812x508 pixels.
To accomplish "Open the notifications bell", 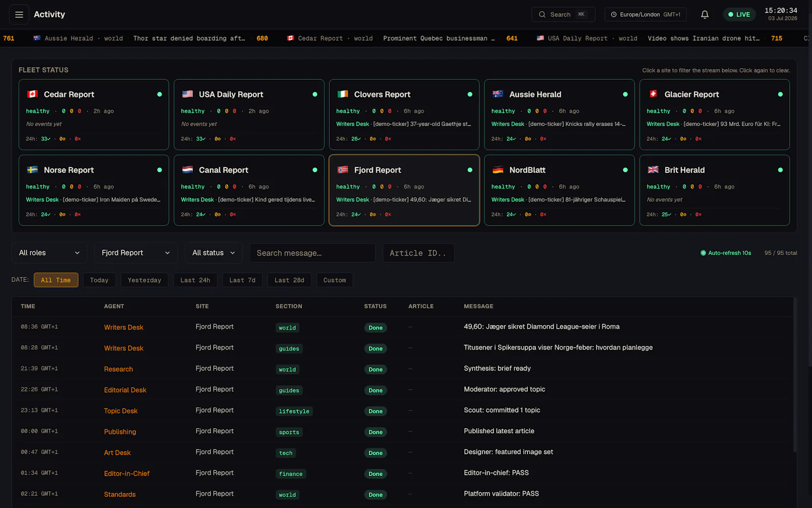I will [705, 15].
